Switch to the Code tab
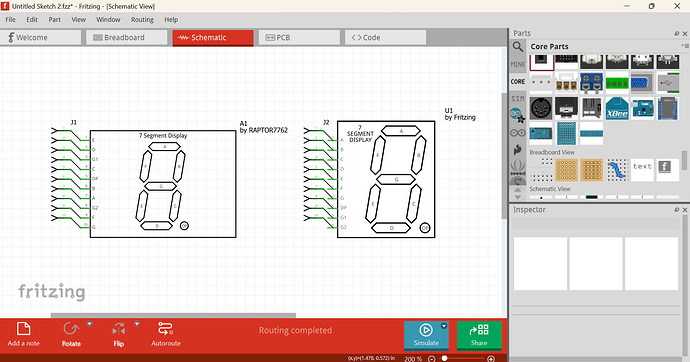690x362 pixels. pyautogui.click(x=385, y=37)
